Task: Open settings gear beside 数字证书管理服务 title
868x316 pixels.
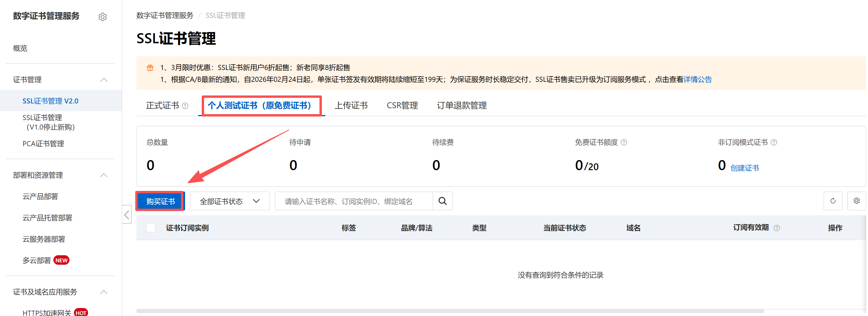Action: click(102, 17)
